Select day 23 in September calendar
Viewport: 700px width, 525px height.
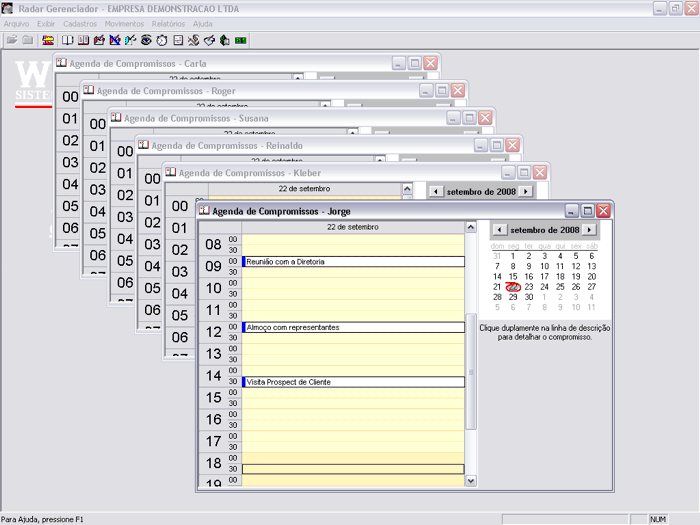tap(529, 287)
